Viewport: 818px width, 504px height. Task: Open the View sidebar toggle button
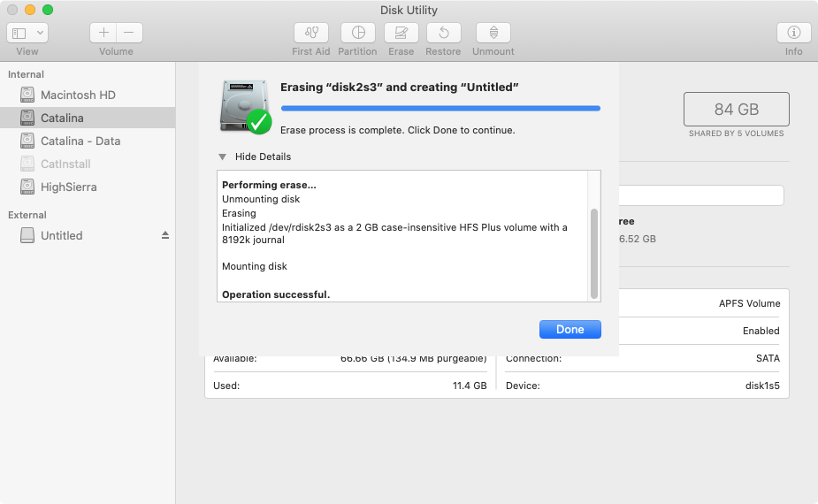tap(19, 34)
